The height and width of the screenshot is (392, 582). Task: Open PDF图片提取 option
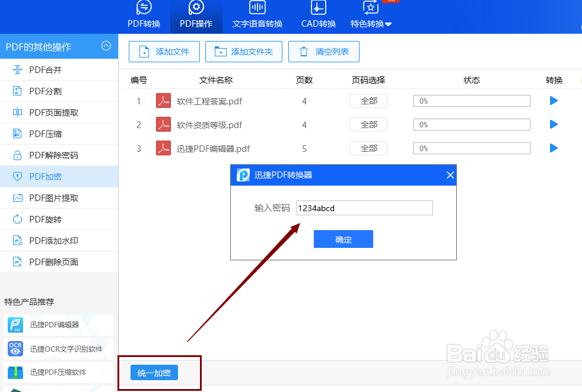(x=59, y=198)
